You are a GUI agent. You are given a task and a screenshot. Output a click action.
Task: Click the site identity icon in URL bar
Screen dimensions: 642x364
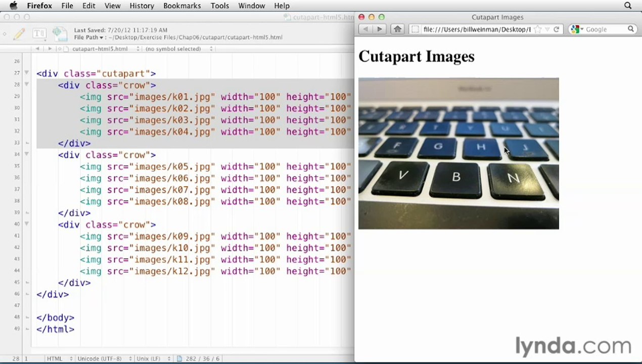pos(415,29)
